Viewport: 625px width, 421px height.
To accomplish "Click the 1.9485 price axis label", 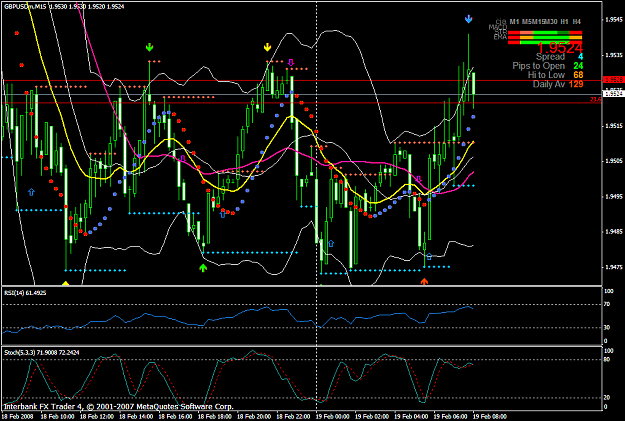I will [614, 232].
